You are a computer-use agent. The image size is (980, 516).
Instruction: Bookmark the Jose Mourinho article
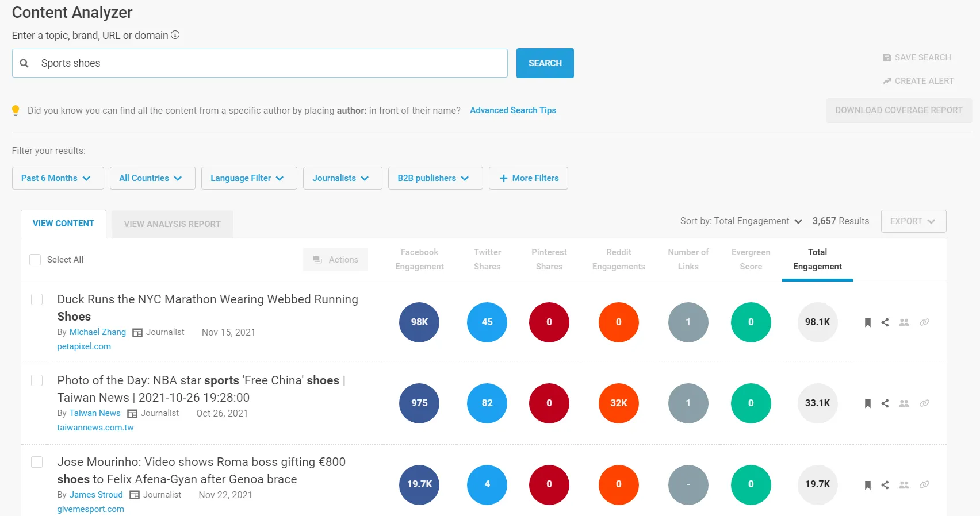click(x=867, y=485)
